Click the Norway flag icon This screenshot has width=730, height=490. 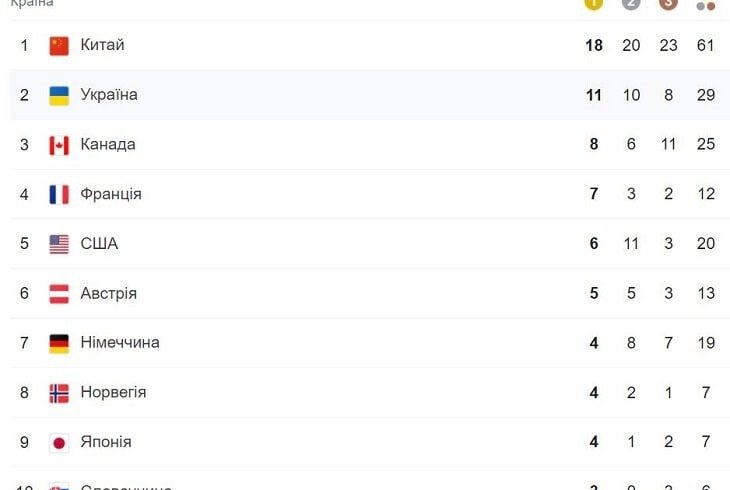point(59,393)
